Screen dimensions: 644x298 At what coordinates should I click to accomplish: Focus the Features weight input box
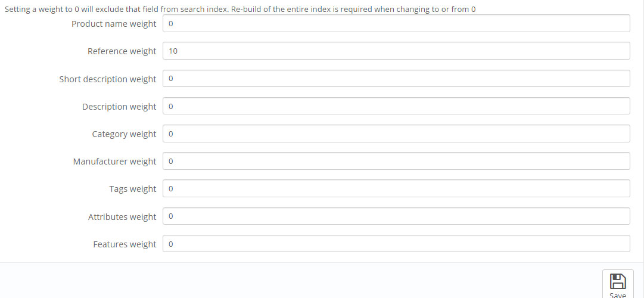coord(396,244)
